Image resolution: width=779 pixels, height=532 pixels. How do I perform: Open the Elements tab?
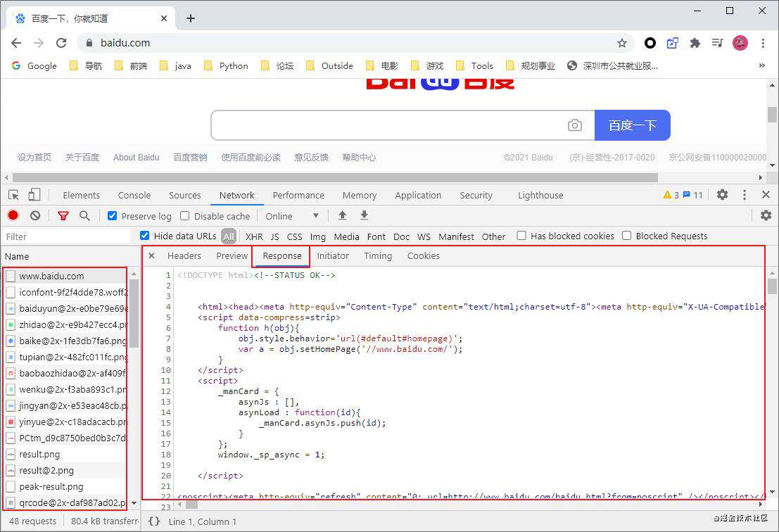[82, 195]
